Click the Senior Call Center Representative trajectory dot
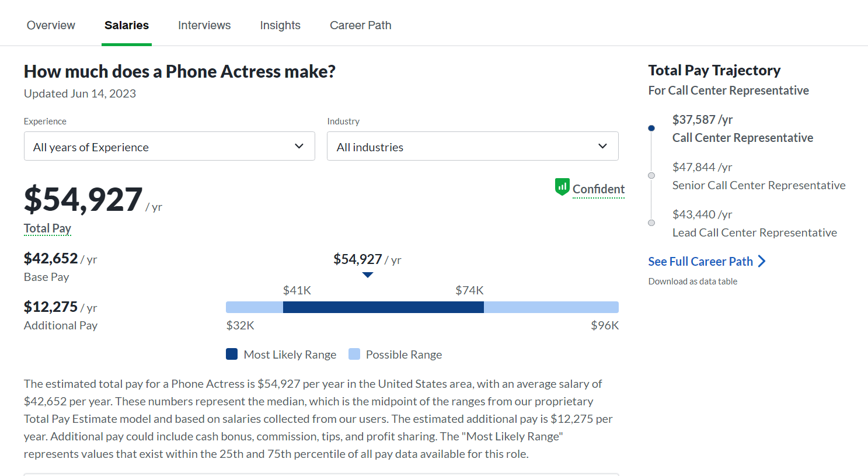Image resolution: width=868 pixels, height=476 pixels. [651, 175]
